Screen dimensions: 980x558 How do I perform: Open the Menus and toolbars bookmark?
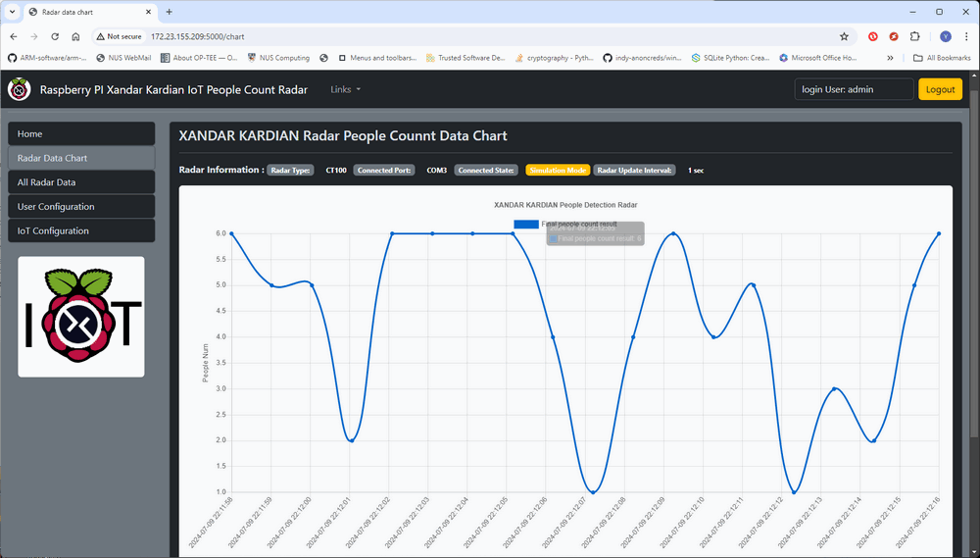377,58
